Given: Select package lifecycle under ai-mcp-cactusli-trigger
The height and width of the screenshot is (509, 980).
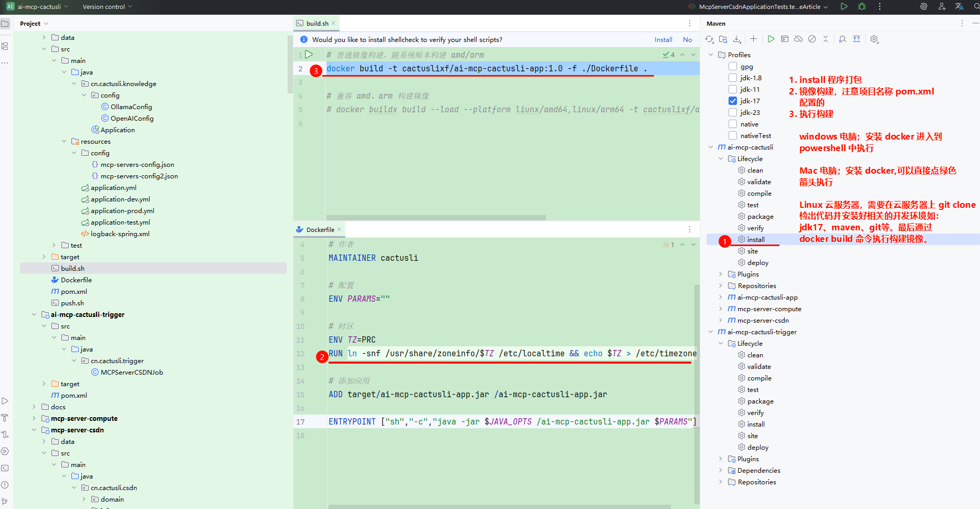Looking at the screenshot, I should coord(761,401).
